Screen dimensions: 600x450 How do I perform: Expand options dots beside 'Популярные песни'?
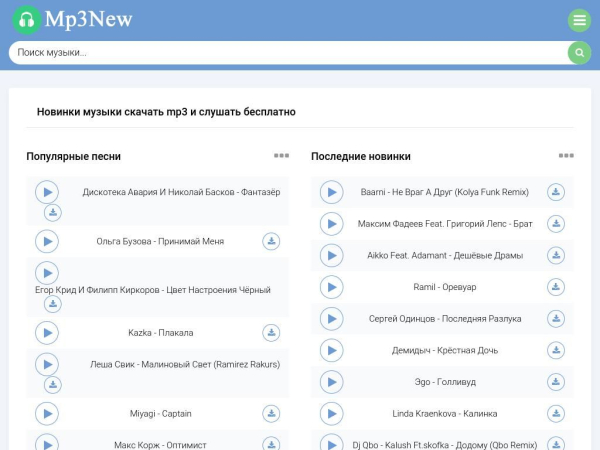click(x=281, y=156)
